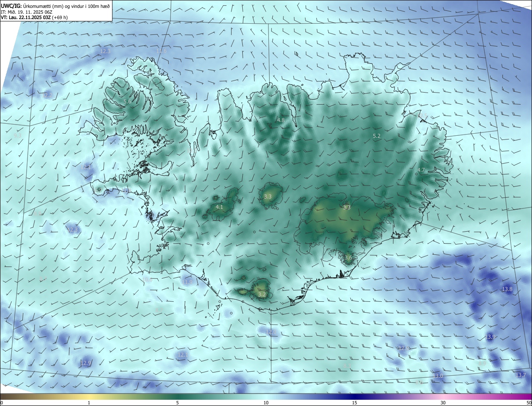532x406 pixels.
Task: Click the 5.2 value label
Action: tap(377, 136)
